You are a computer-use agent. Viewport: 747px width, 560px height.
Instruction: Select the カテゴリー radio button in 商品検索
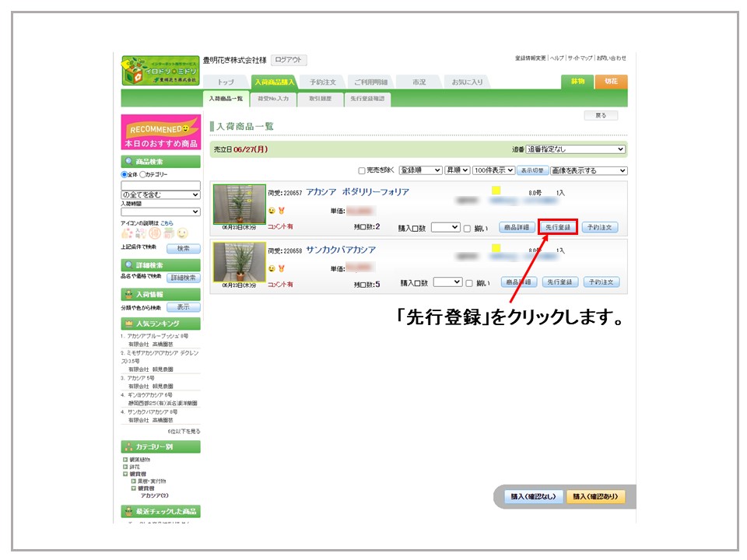click(x=143, y=175)
